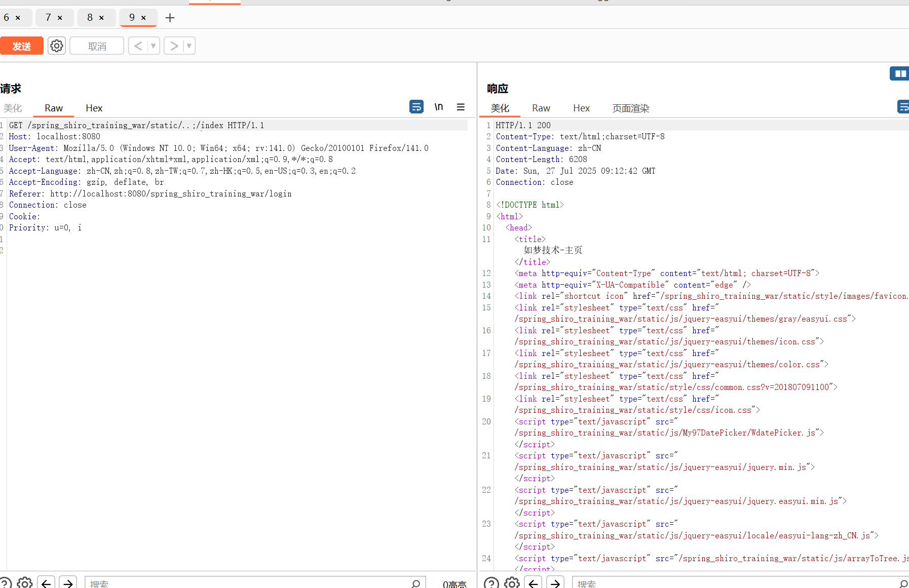Open the 页面渲染 (Render) response tab

click(631, 108)
